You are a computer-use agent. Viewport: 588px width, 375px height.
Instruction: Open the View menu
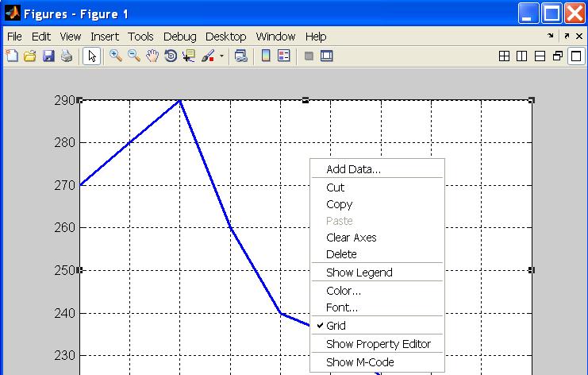click(x=70, y=37)
